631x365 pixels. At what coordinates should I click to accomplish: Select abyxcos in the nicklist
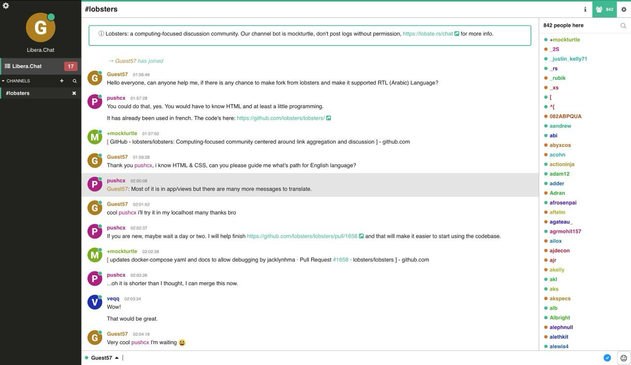pos(560,145)
